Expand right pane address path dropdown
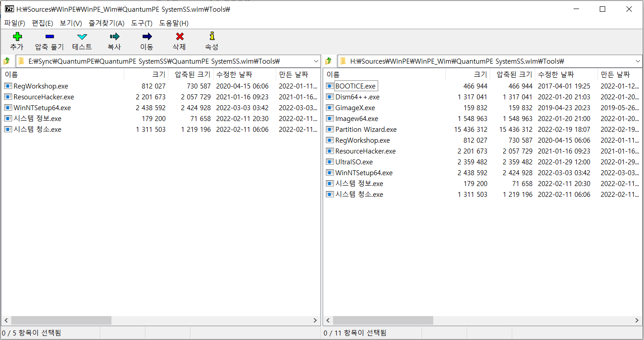Viewport: 644px width, 340px height. click(638, 61)
